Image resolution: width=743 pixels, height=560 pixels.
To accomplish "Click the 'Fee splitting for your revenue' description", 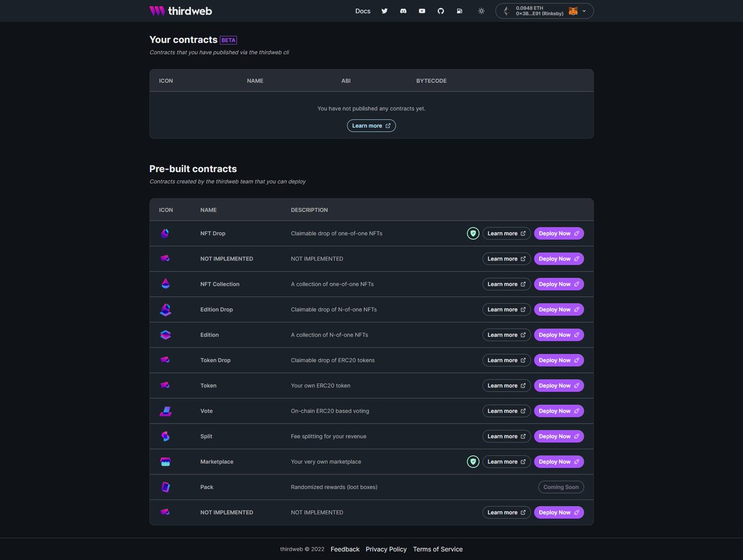I will click(x=329, y=436).
